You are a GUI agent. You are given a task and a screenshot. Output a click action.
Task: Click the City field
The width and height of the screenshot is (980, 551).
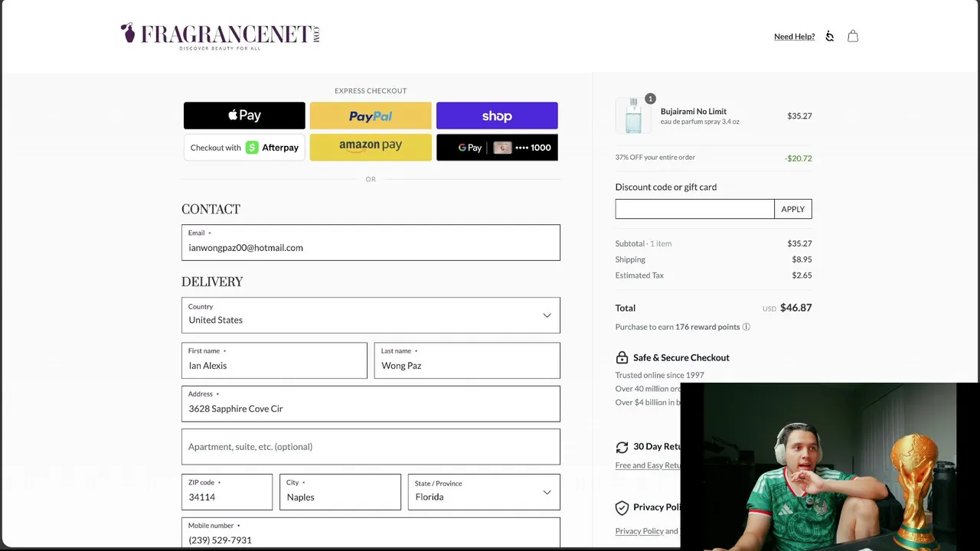[340, 492]
